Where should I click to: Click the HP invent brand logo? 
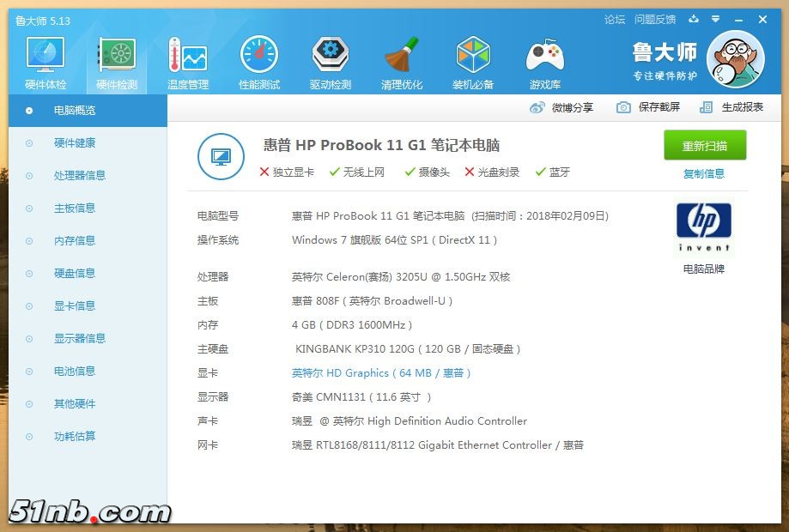click(x=704, y=227)
